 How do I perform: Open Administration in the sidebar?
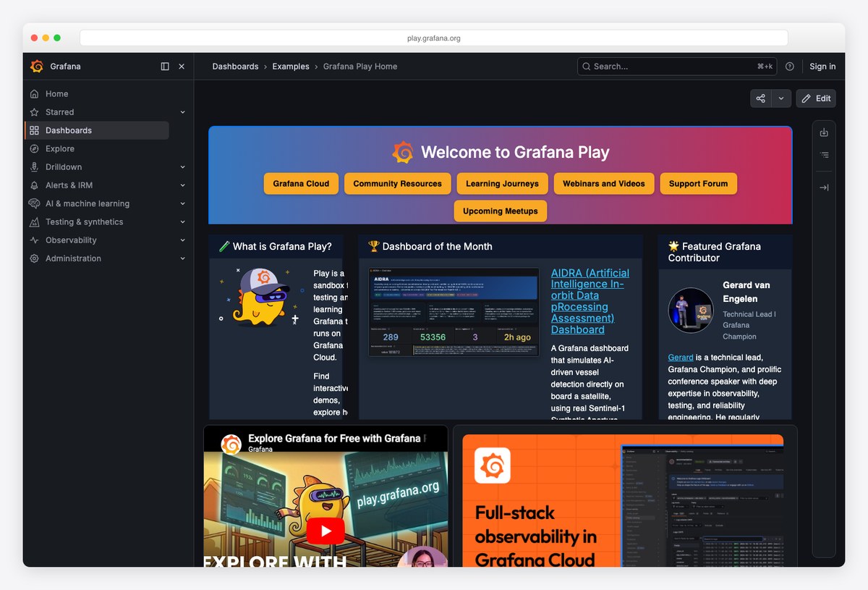click(x=73, y=258)
